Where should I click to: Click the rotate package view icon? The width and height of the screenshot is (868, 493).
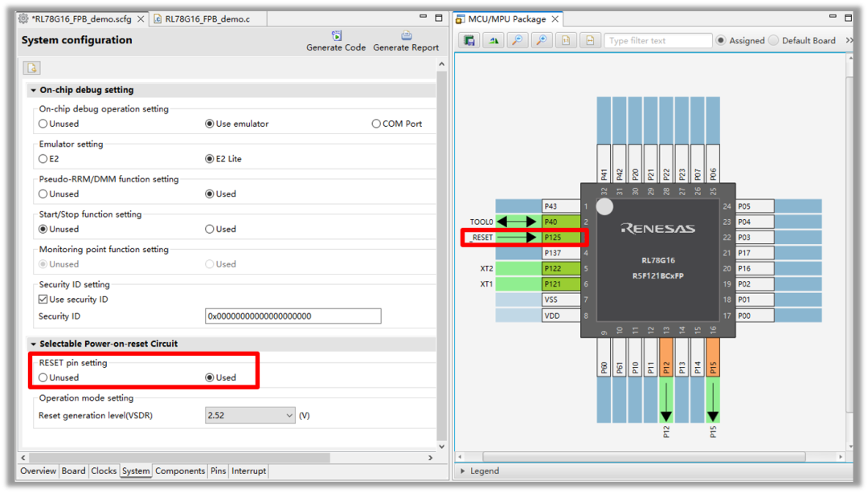tap(493, 40)
